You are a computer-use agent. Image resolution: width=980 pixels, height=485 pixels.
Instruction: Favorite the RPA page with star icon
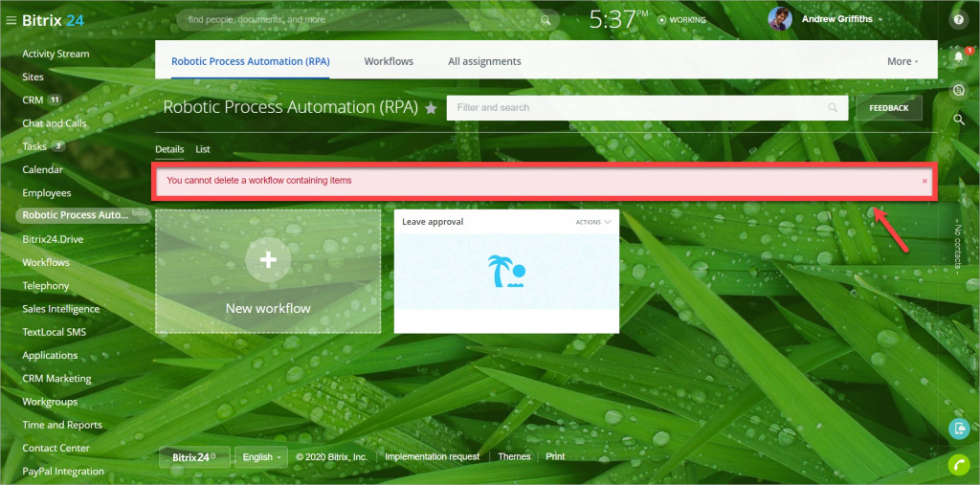pyautogui.click(x=431, y=108)
